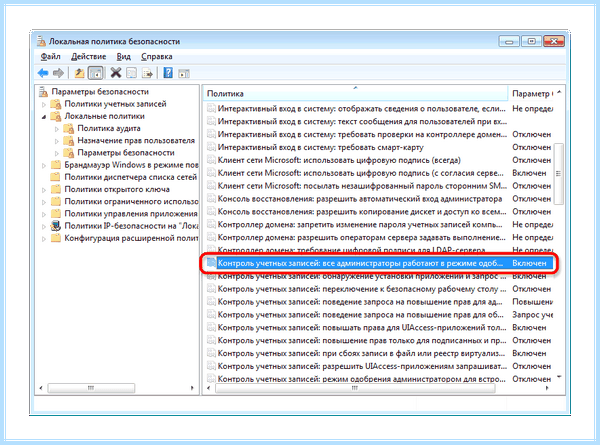The height and width of the screenshot is (445, 600).
Task: Select Политика аудита in the tree
Action: [x=109, y=128]
